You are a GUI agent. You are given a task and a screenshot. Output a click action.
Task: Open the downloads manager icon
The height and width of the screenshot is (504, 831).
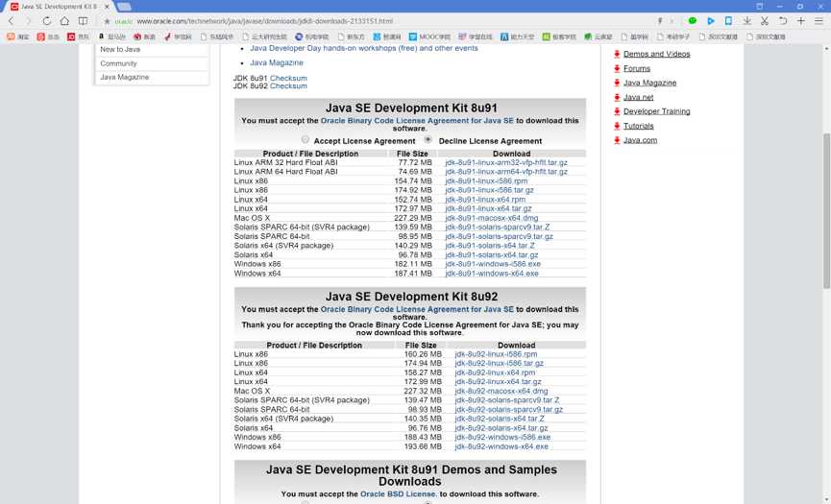click(x=746, y=21)
